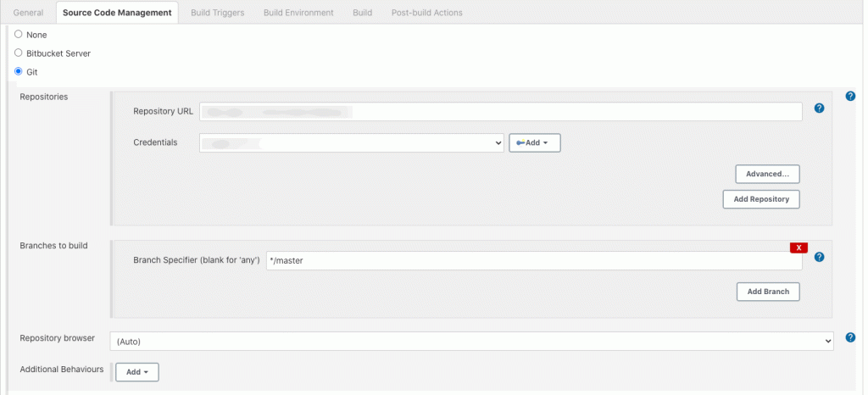This screenshot has width=868, height=395.
Task: Delete branch with the red X button
Action: (x=798, y=248)
